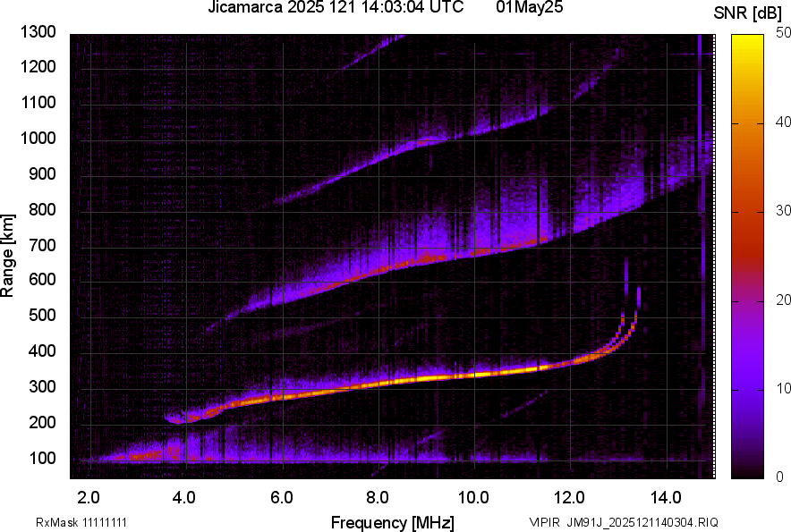
Task: Click the frequency tick label '14.0'
Action: coord(666,498)
